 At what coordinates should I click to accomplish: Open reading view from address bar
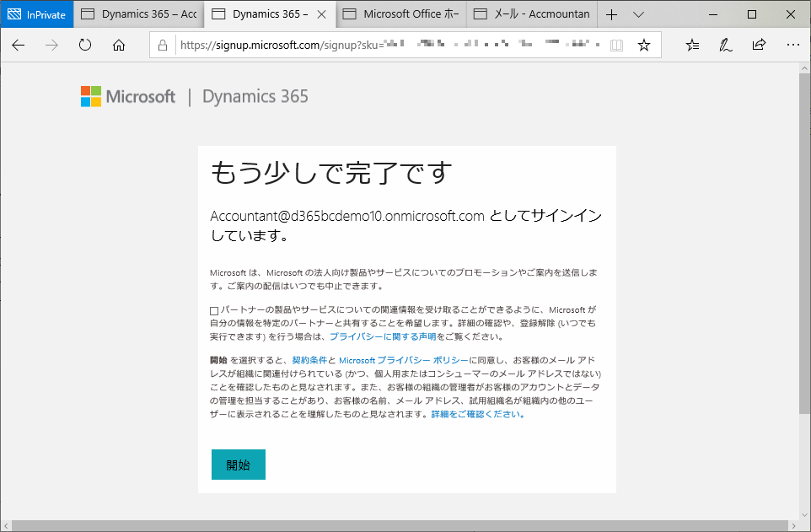[616, 46]
